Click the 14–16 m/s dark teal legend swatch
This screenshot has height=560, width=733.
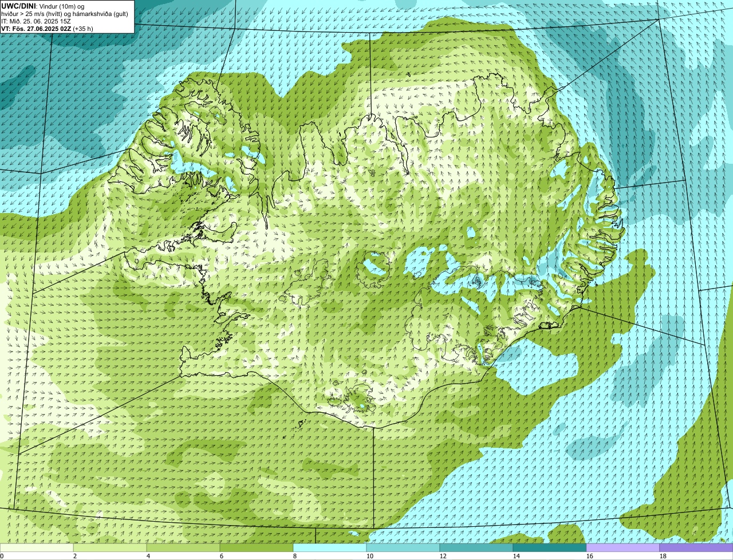pos(550,548)
